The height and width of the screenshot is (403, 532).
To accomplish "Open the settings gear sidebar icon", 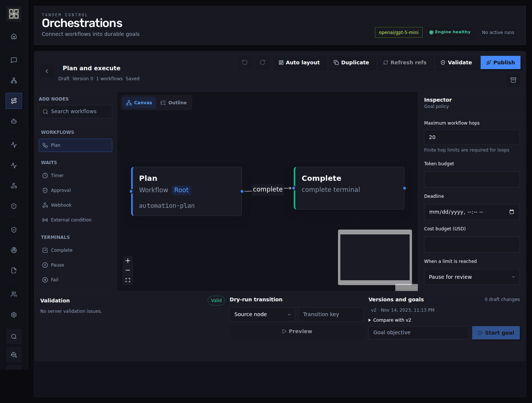I will click(x=14, y=315).
